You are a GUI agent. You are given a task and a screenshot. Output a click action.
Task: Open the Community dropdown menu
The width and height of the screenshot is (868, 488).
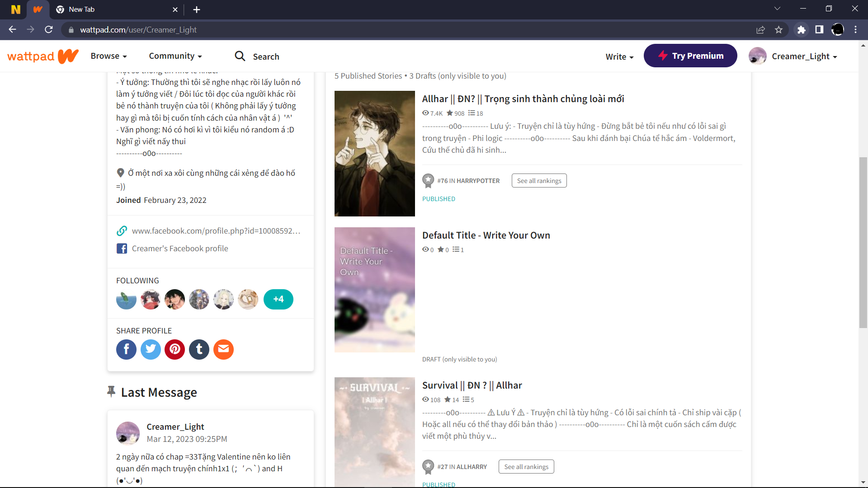(x=175, y=56)
